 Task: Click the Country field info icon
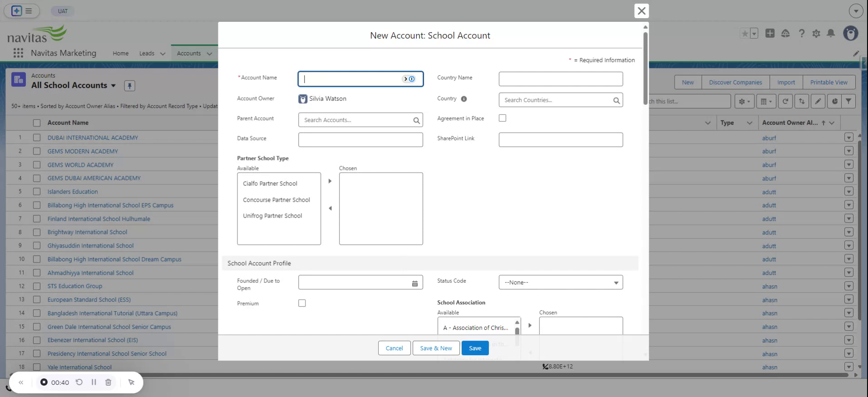point(464,99)
